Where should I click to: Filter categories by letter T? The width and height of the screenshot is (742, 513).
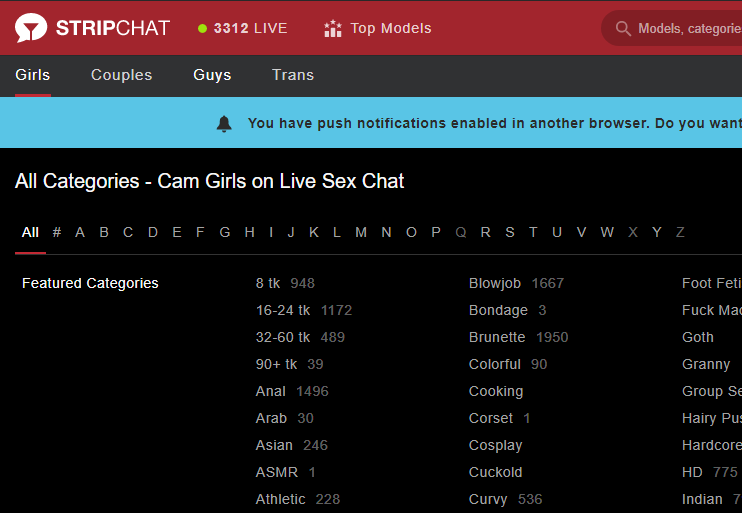[x=533, y=232]
